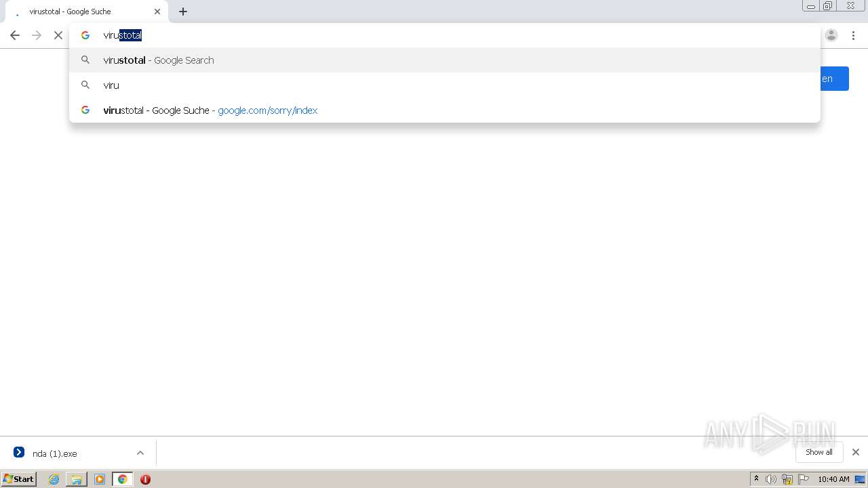Close the virustotal - Google Suche tab

(157, 12)
